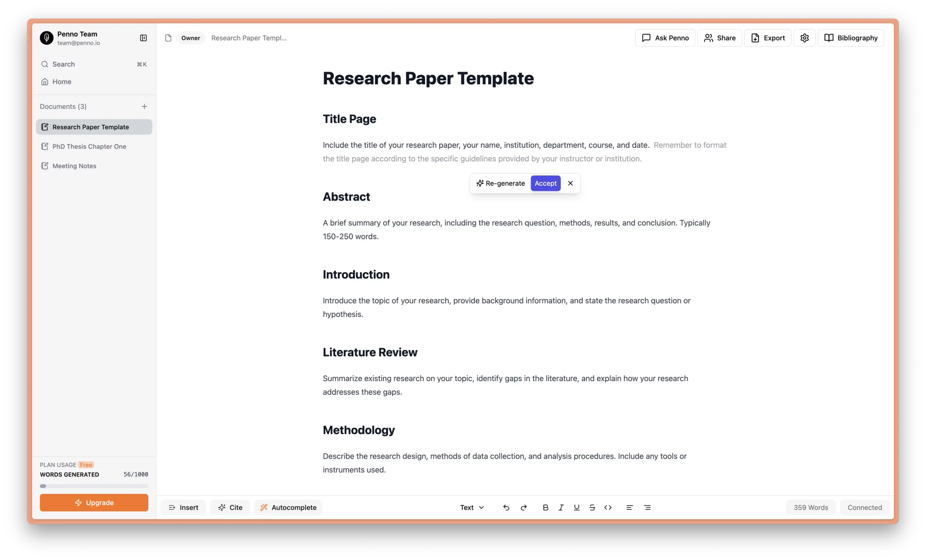Viewport: 926px width, 560px height.
Task: Click the Research Paper Template main title
Action: point(428,78)
